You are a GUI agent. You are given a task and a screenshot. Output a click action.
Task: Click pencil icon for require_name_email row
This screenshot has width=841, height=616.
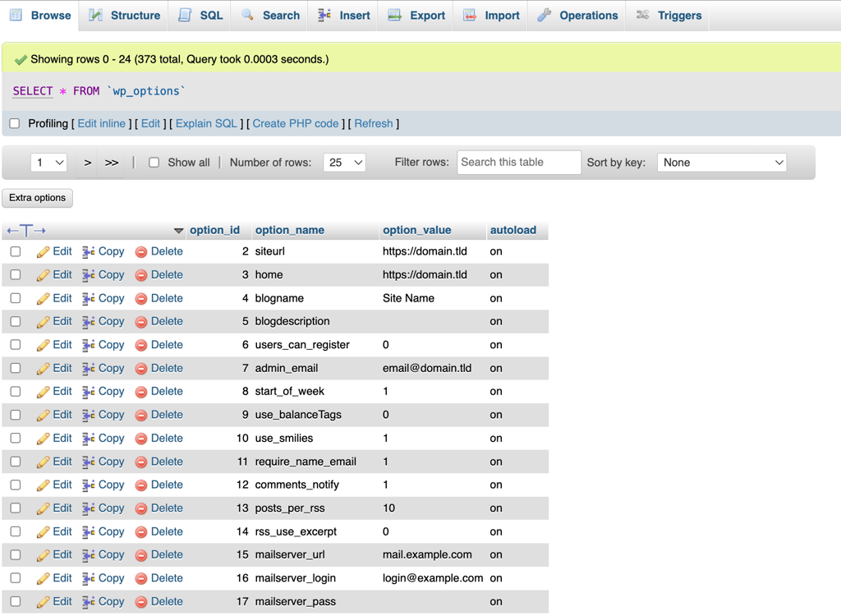tap(43, 462)
